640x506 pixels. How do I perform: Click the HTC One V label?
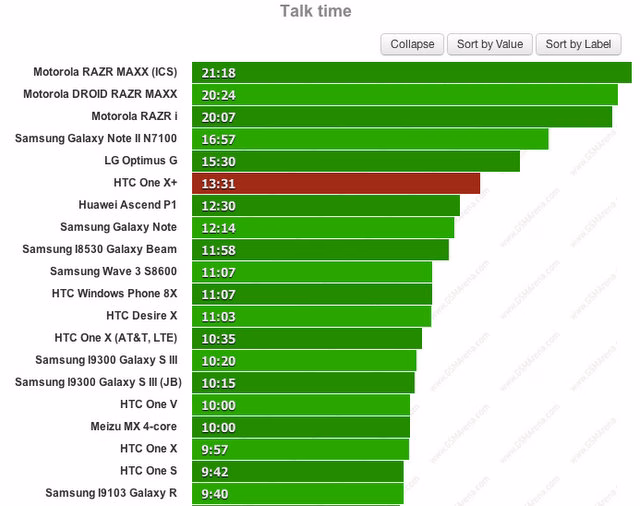(149, 404)
